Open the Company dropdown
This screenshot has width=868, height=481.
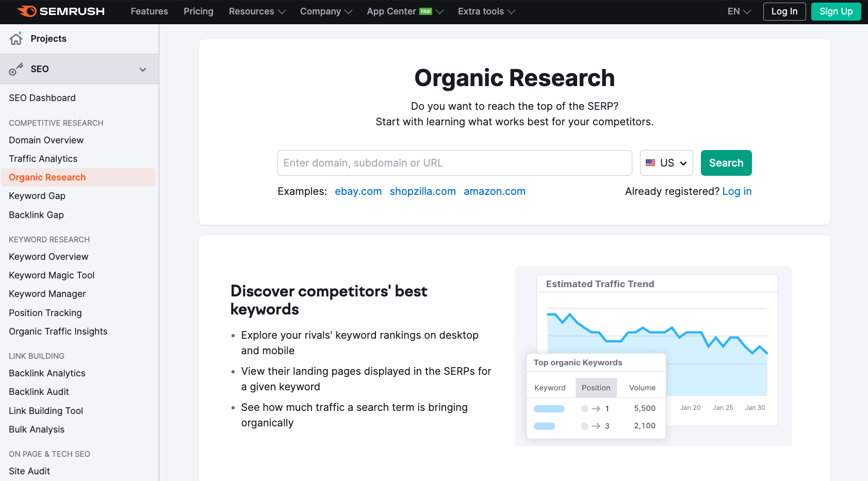tap(325, 11)
